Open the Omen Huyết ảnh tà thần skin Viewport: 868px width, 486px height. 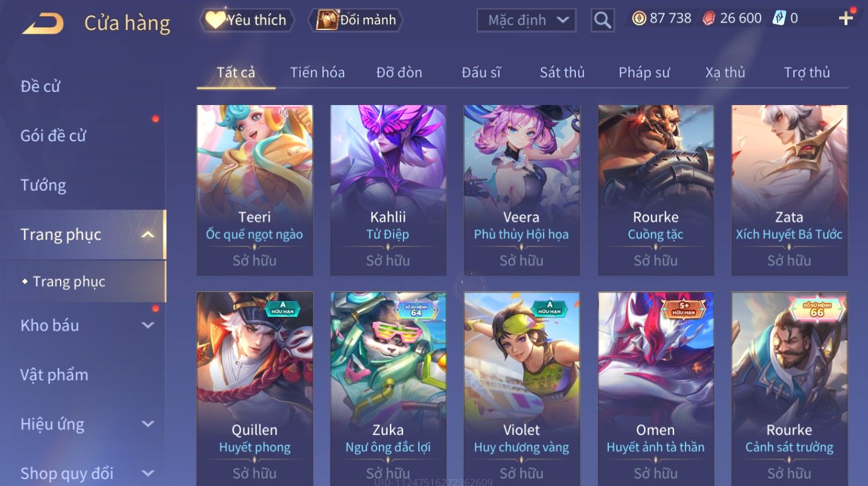tap(655, 389)
